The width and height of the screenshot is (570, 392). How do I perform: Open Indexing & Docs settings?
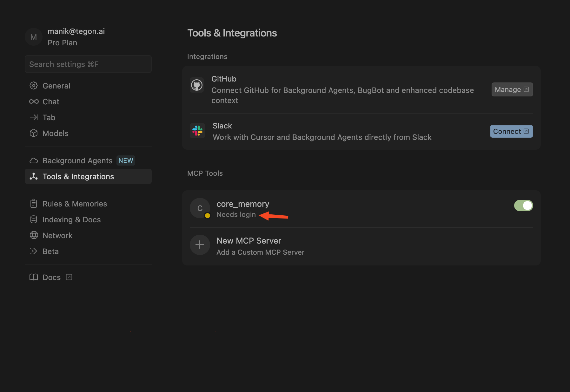pyautogui.click(x=71, y=219)
